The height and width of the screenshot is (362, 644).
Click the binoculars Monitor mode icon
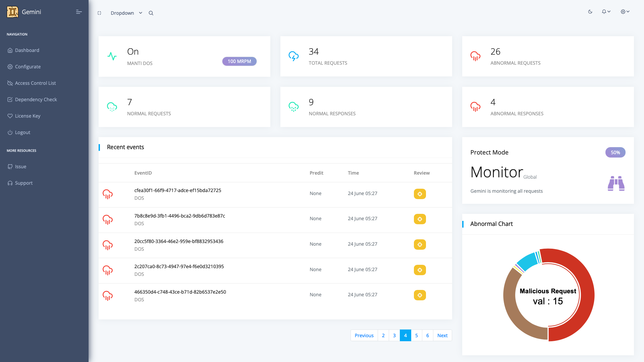[x=616, y=183]
